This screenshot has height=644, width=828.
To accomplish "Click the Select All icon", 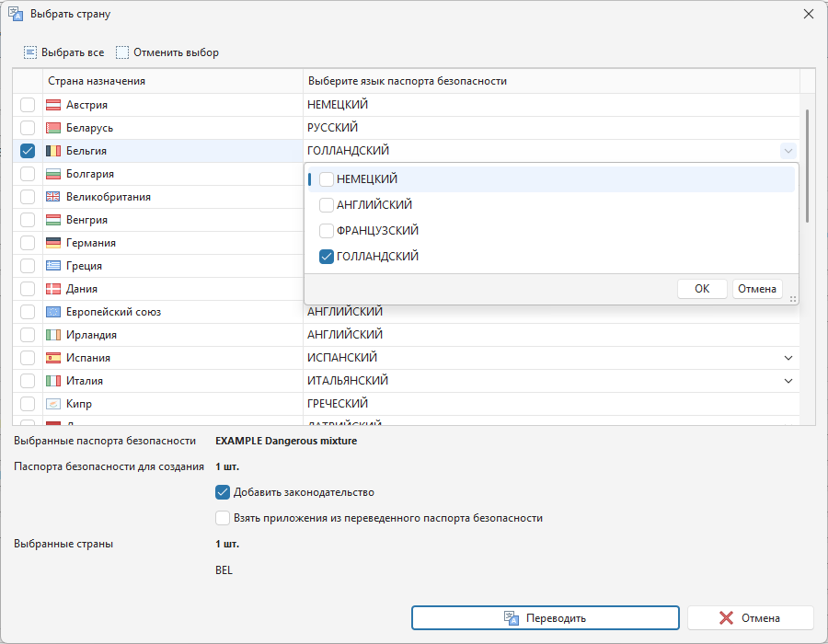I will pyautogui.click(x=30, y=52).
